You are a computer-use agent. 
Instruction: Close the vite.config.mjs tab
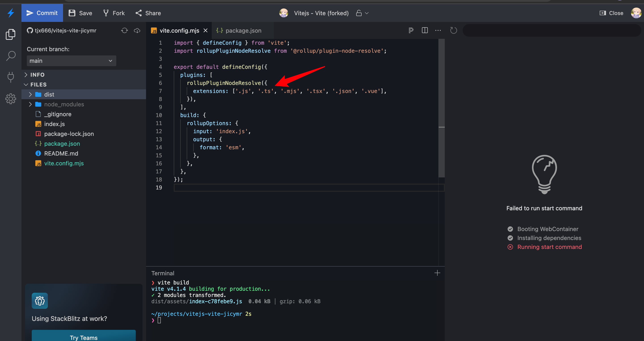[x=205, y=30]
